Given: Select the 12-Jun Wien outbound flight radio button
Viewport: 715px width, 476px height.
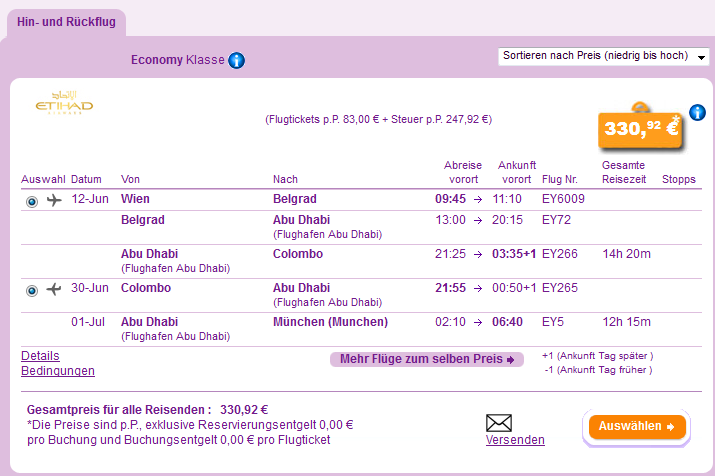Looking at the screenshot, I should coord(32,201).
